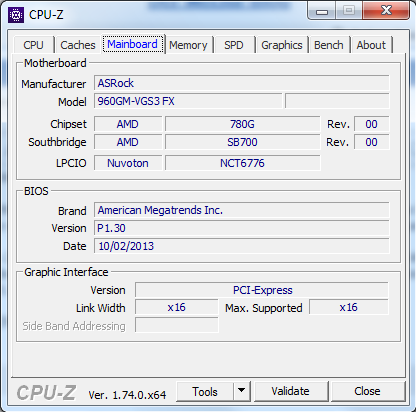Image resolution: width=416 pixels, height=412 pixels.
Task: Click the CPU-Z app icon in the title bar
Action: click(16, 15)
